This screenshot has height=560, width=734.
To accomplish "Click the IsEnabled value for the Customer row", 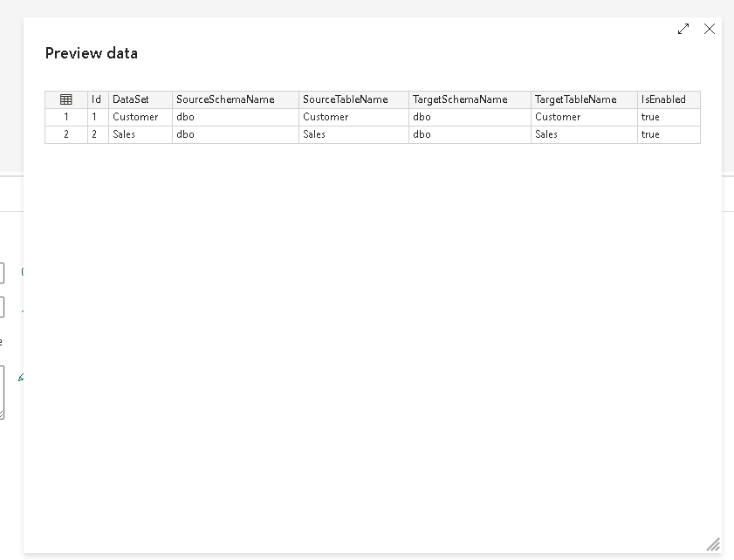I will pos(650,117).
